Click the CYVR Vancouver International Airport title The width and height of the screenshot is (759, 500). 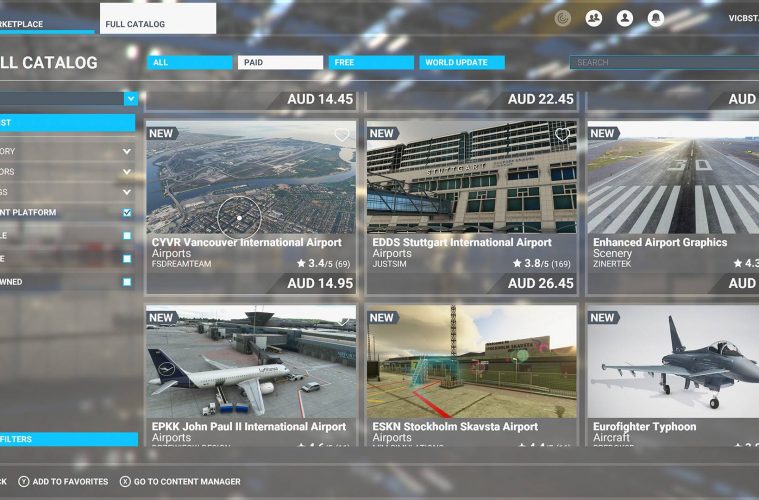coord(247,242)
